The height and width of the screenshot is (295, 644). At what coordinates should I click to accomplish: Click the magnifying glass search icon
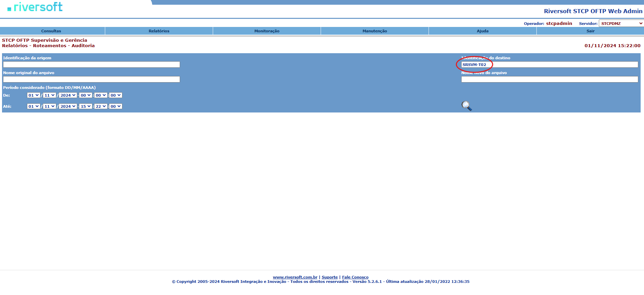pos(467,106)
